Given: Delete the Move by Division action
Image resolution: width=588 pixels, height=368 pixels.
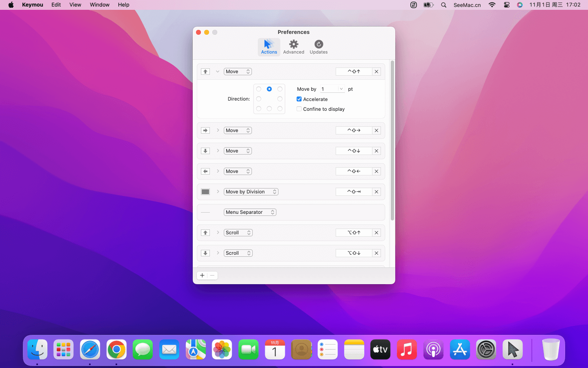Looking at the screenshot, I should 376,191.
